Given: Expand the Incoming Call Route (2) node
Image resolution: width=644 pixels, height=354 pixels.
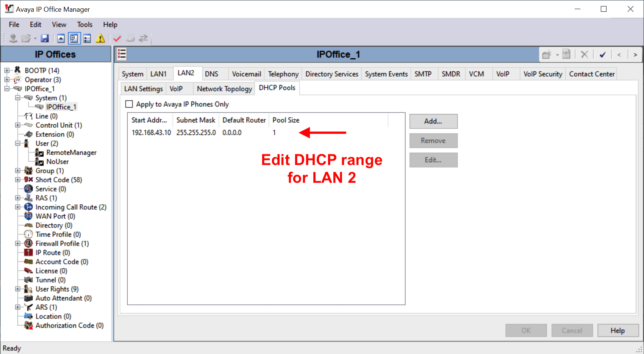Looking at the screenshot, I should tap(17, 207).
